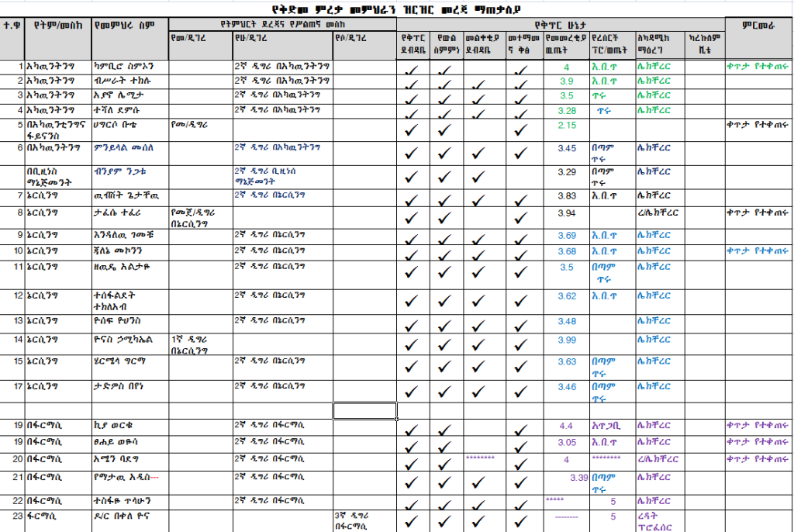Viewport: 794px width, 532px height.
Task: Click the first checkmark in row 1
Action: point(413,69)
